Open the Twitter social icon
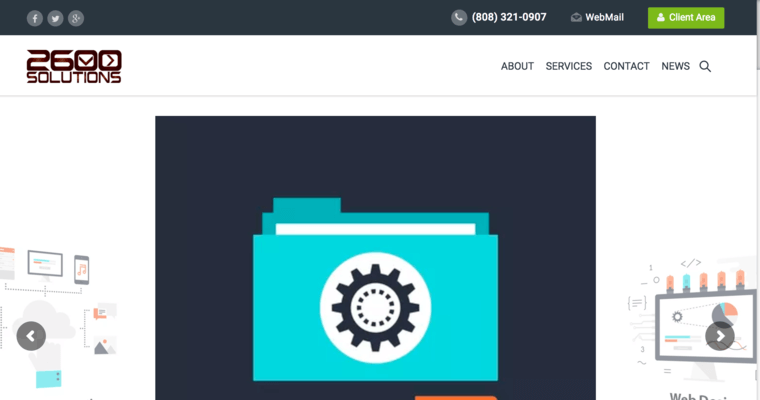The width and height of the screenshot is (760, 400). 55,18
